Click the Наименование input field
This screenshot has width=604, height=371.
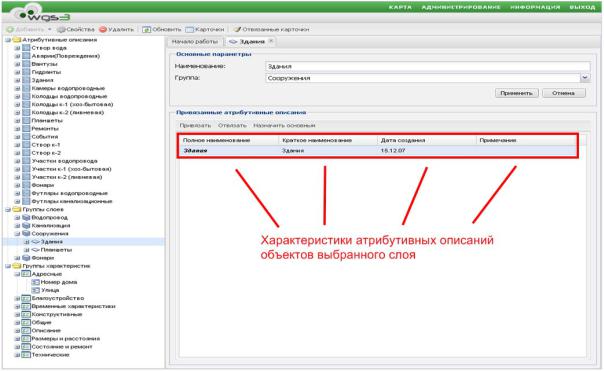coord(428,66)
